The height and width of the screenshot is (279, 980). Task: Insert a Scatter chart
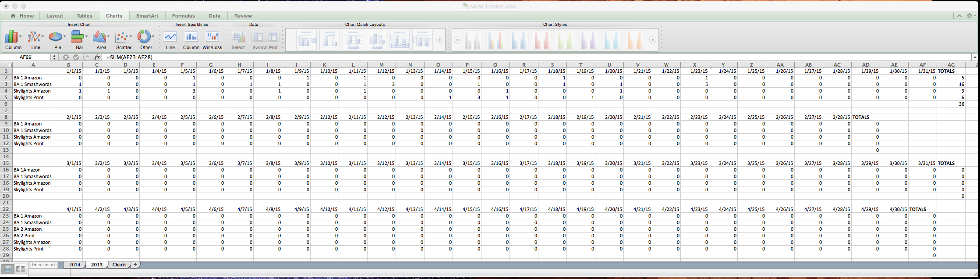[124, 39]
